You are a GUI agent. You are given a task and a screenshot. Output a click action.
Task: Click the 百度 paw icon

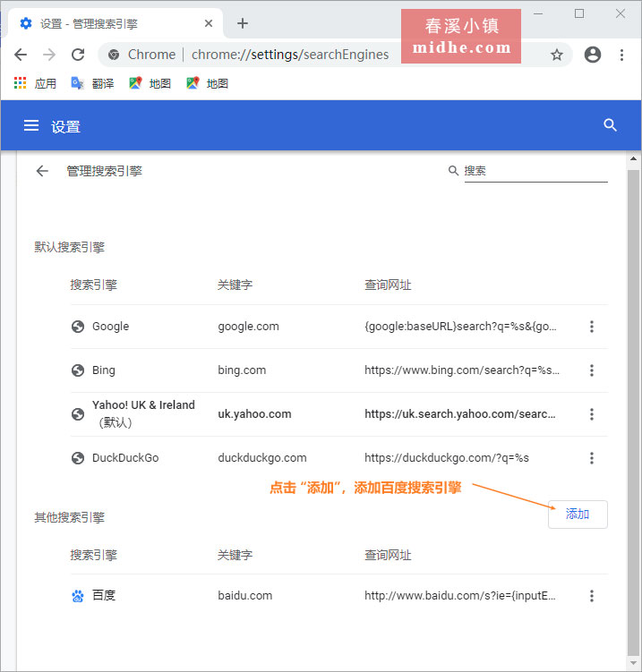pyautogui.click(x=78, y=596)
